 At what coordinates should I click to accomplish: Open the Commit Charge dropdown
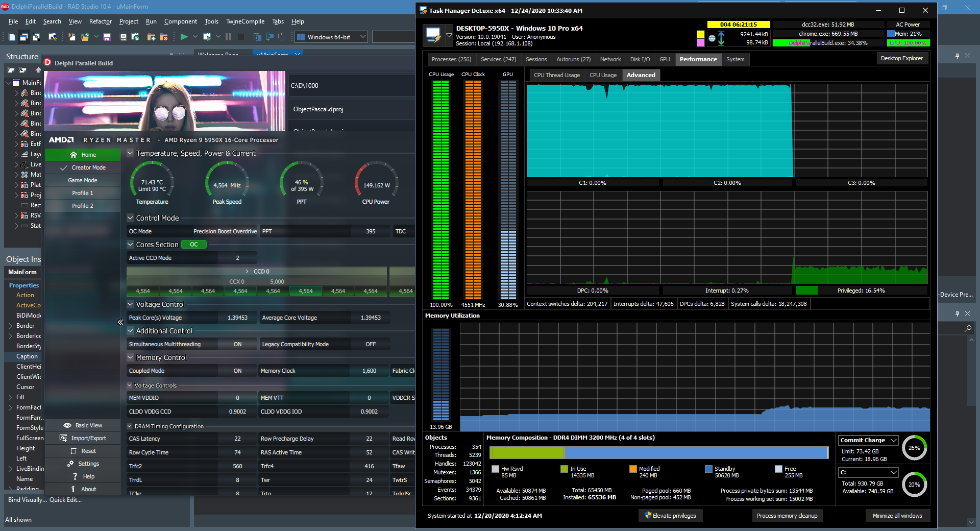coord(893,440)
